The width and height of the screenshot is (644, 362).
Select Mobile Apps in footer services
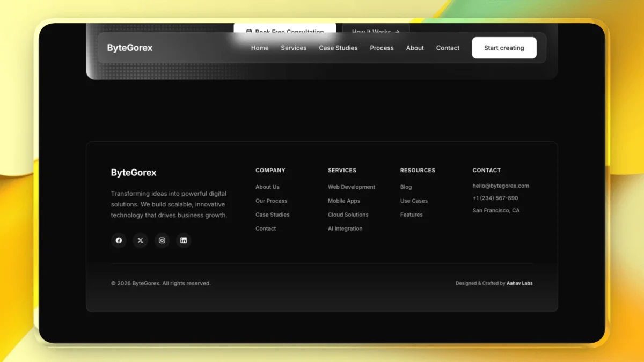tap(344, 201)
